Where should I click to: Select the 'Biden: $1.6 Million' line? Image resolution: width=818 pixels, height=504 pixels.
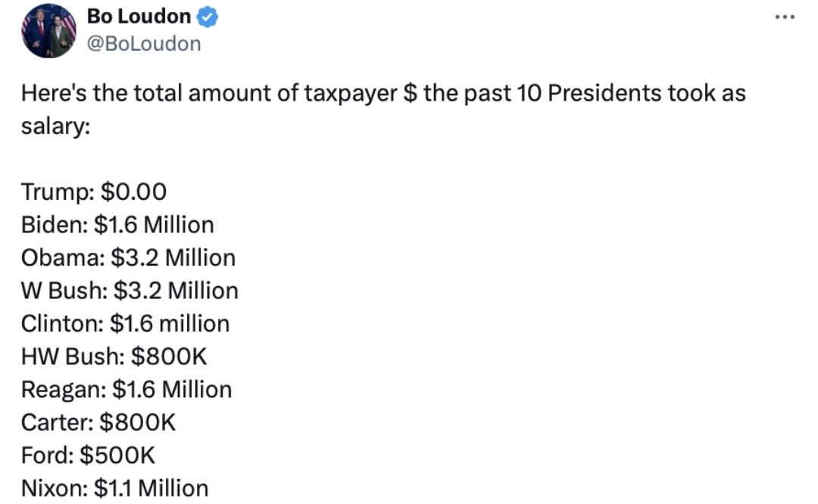(x=117, y=226)
